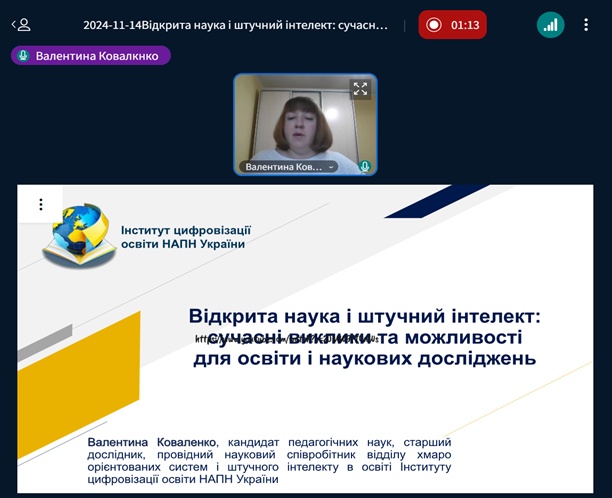Click the slide title Відкрита наука і штучний інтелект
The image size is (612, 498).
coord(364,316)
